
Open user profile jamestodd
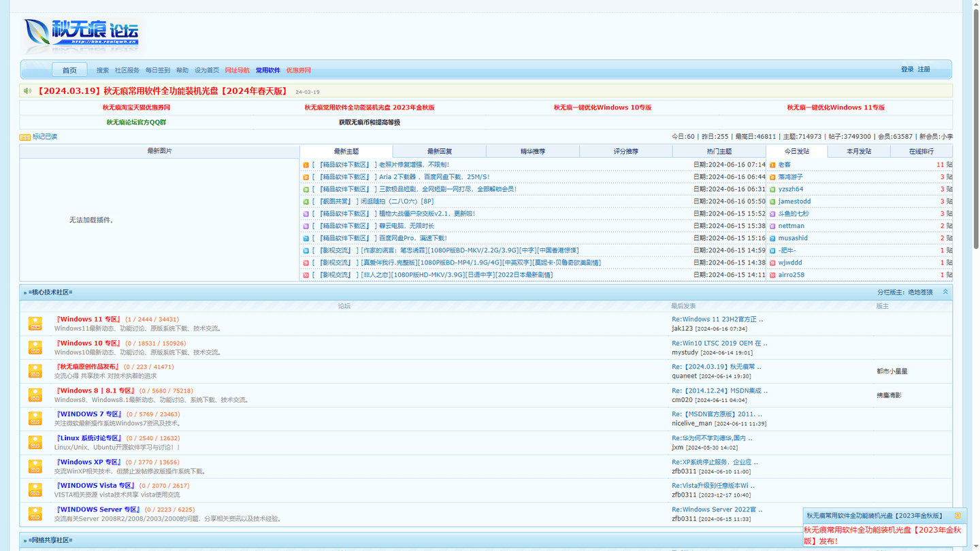tap(794, 202)
